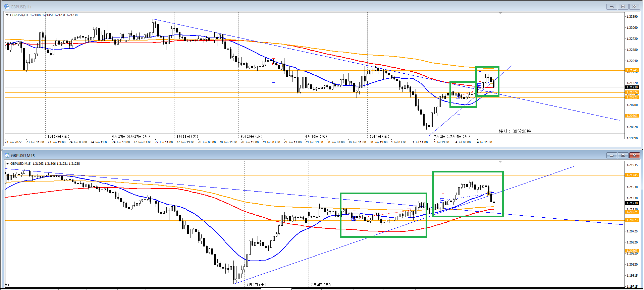Click the 1.20020 price scale label
The width and height of the screenshot is (644, 290).
(x=632, y=127)
